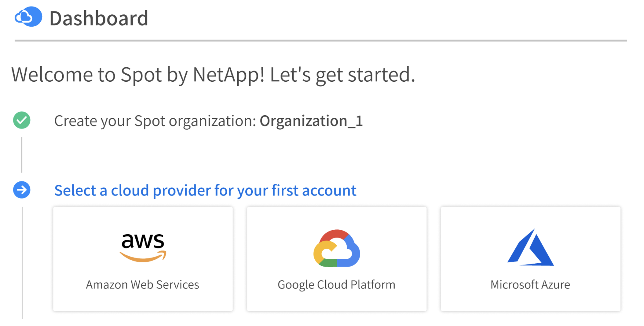Open 'Select a cloud provider for your first account'
This screenshot has width=644, height=326.
coord(205,190)
